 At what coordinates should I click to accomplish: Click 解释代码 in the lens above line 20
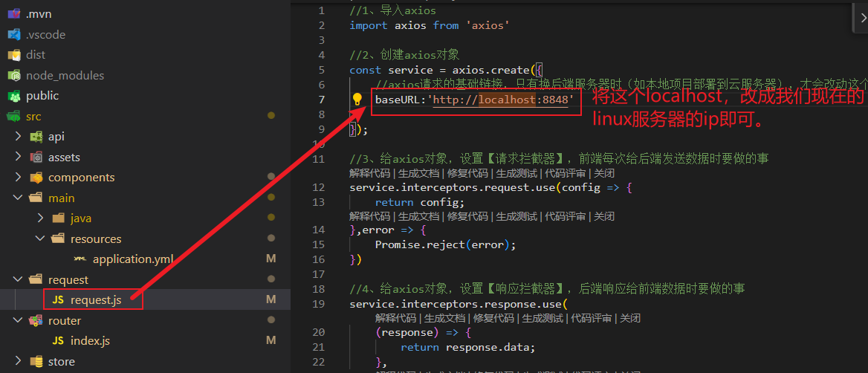(x=396, y=318)
